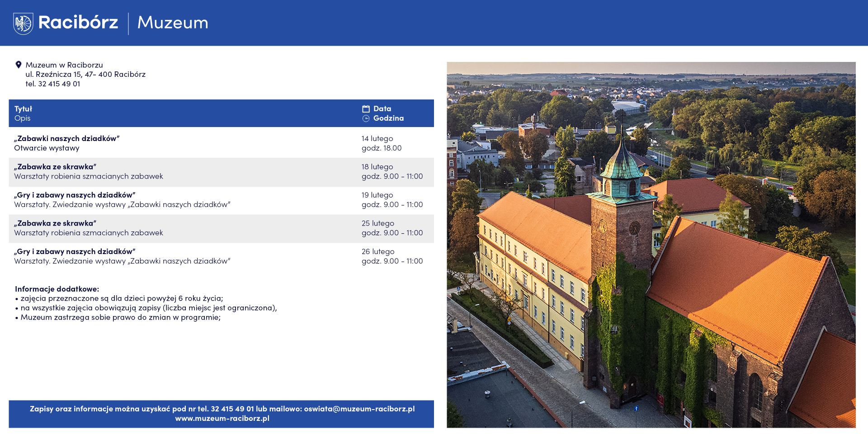Select "Zabawka ze skrawka" title for 18 lutego
868x434 pixels.
point(55,167)
